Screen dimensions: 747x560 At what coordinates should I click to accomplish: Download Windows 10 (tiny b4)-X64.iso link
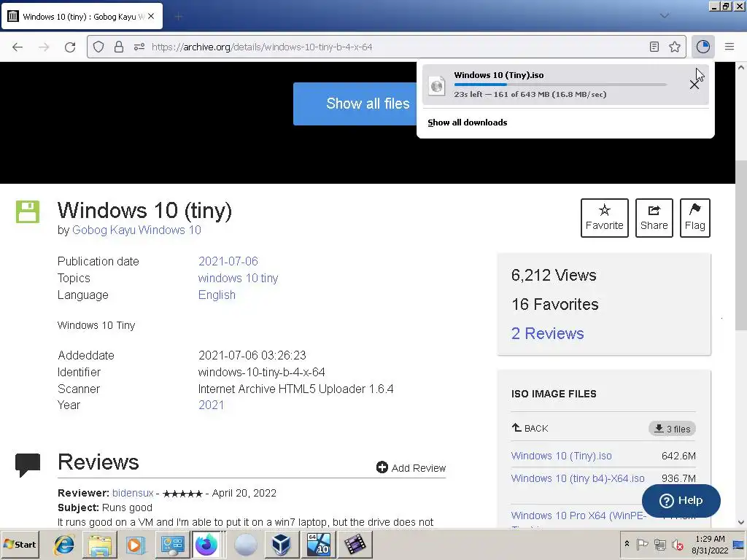(x=578, y=478)
